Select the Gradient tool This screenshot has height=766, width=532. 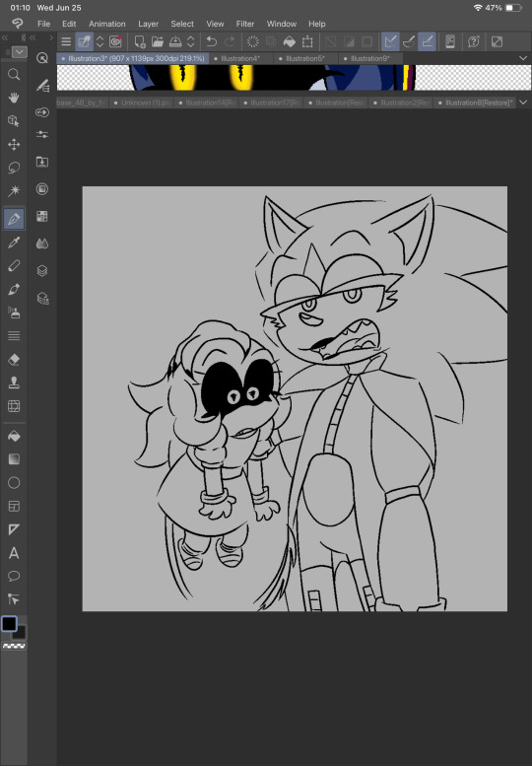(14, 459)
